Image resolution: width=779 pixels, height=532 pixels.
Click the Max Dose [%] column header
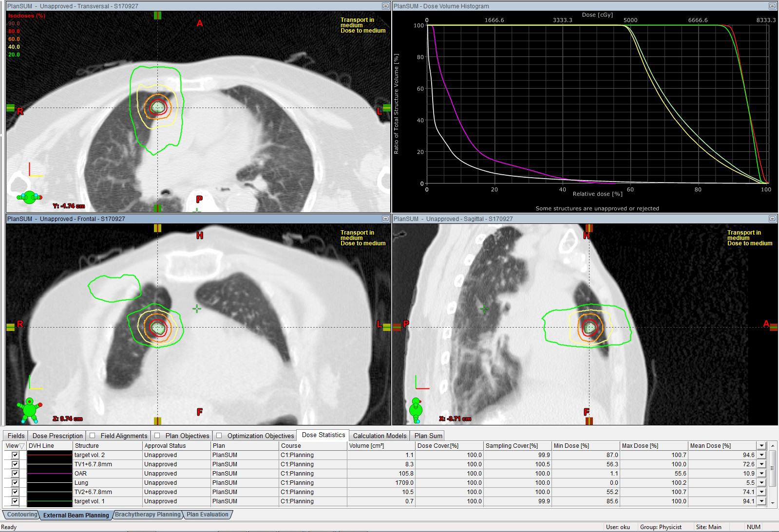click(654, 446)
